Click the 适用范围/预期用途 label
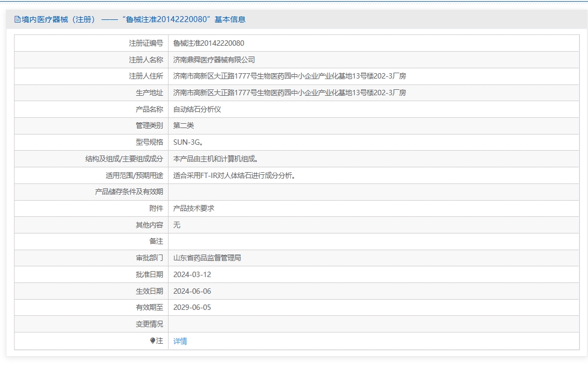Screen dimensions: 588x368 point(134,175)
